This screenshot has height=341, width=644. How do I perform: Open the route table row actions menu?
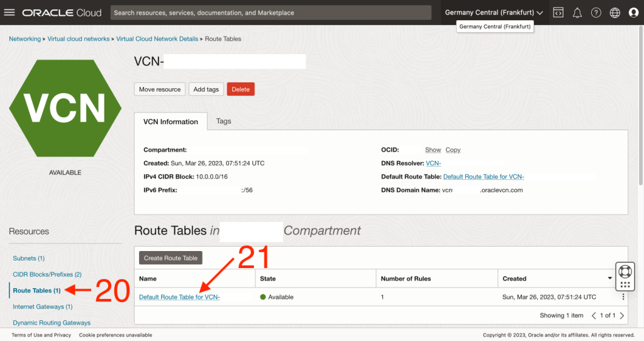pos(623,297)
